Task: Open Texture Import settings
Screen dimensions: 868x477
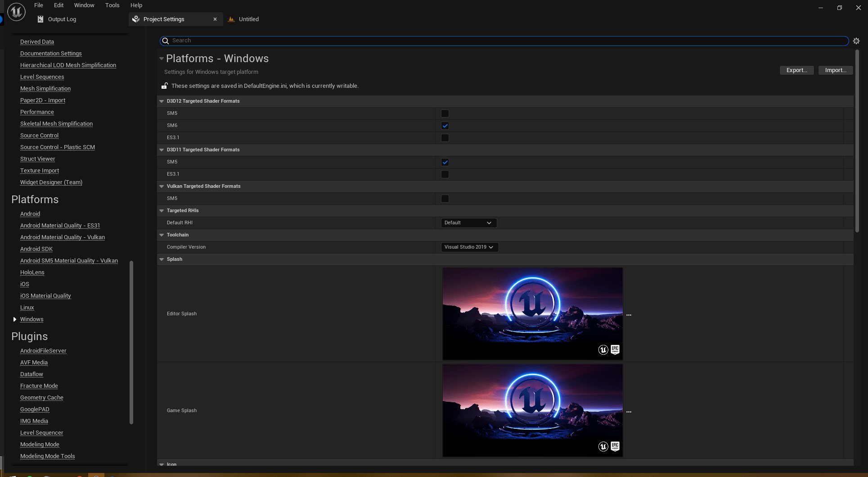Action: (40, 171)
